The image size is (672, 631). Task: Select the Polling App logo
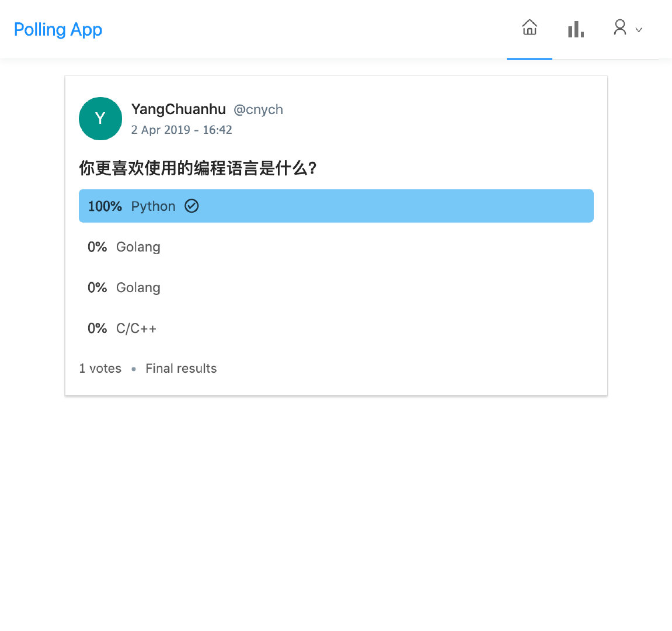pos(58,29)
